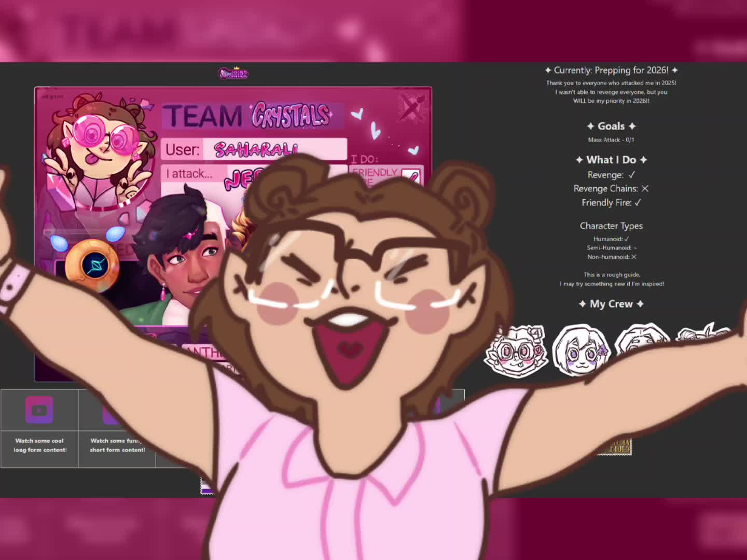Click the orange round badge on the team card
The height and width of the screenshot is (560, 747).
93,265
